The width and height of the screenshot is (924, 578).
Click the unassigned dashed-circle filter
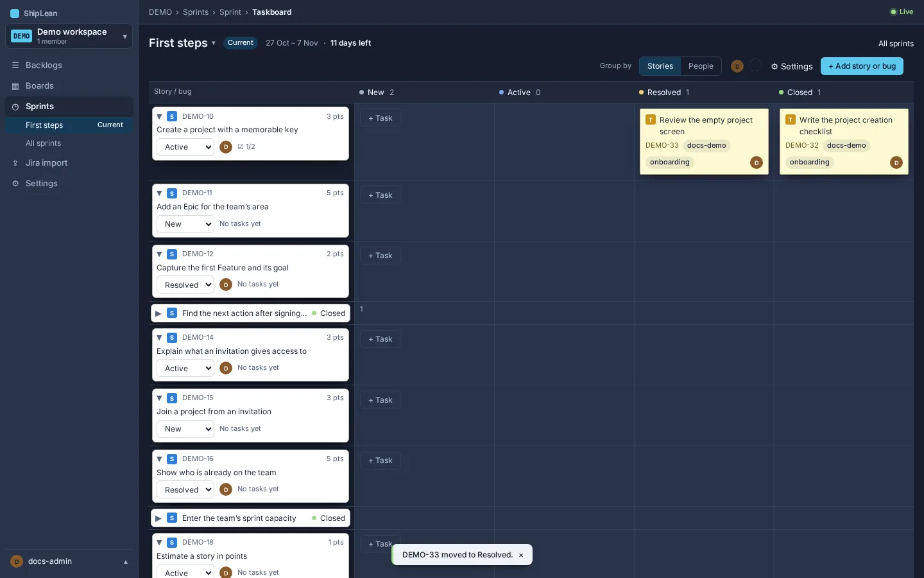[756, 66]
